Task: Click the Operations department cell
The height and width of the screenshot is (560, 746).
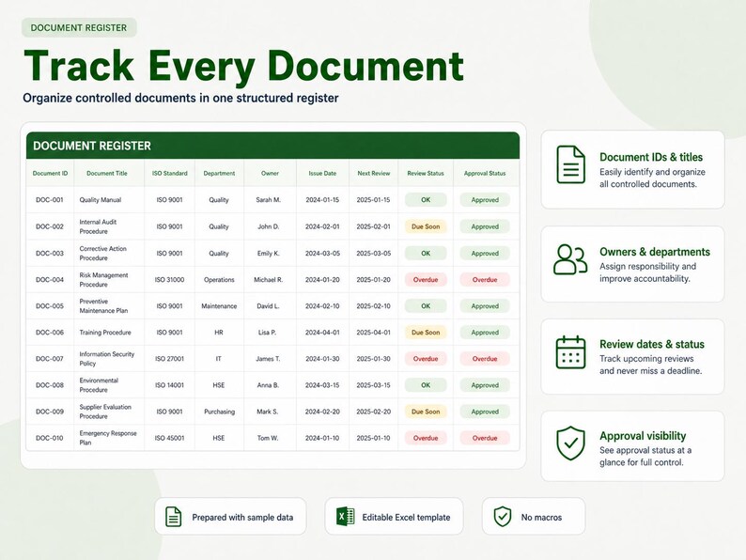Action: [219, 280]
